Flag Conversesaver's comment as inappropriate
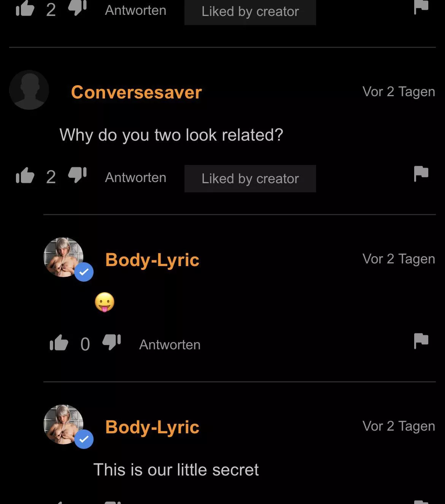The height and width of the screenshot is (504, 445). click(x=421, y=174)
